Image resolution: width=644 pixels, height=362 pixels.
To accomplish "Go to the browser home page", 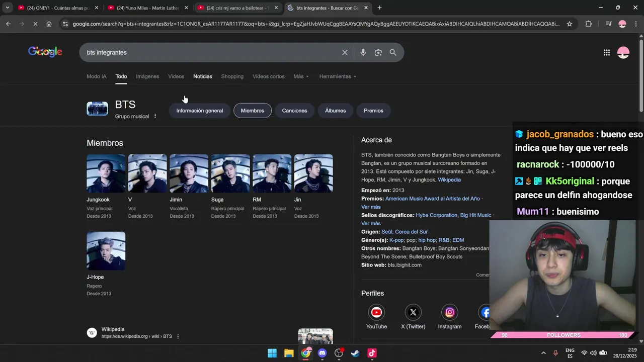I will 49,24.
